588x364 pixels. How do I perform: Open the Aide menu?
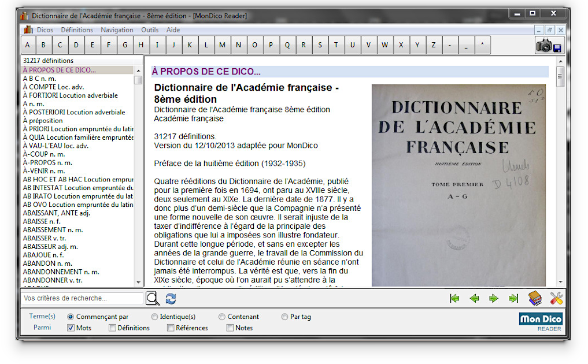(x=173, y=30)
